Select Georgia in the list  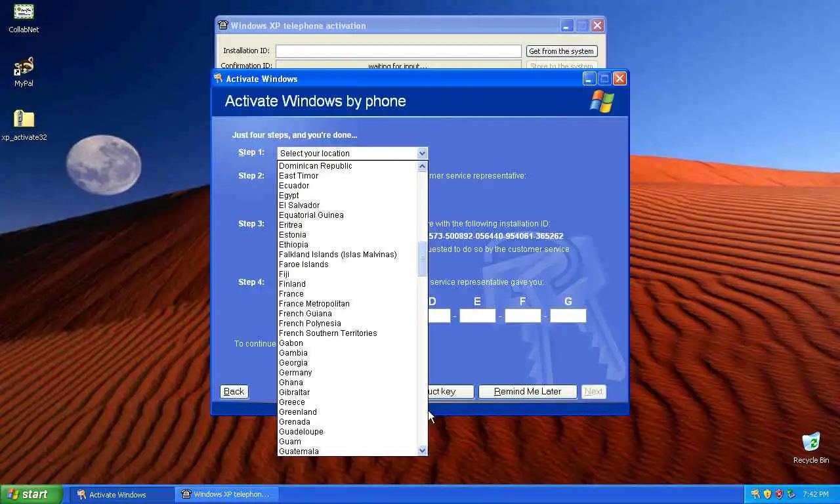click(x=348, y=363)
